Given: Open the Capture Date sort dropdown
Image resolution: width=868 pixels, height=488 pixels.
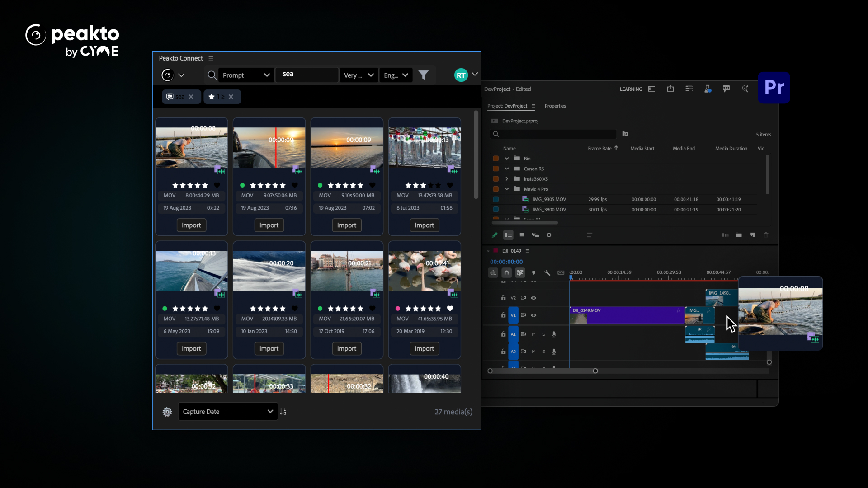Looking at the screenshot, I should pyautogui.click(x=228, y=412).
